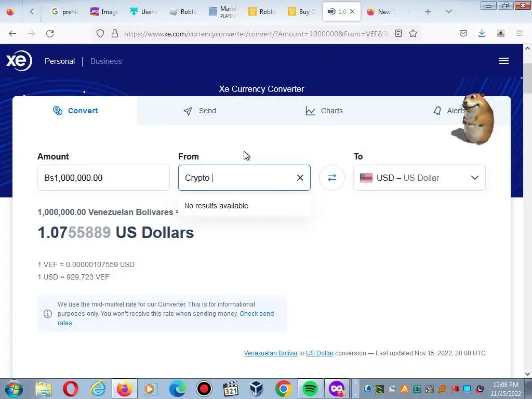Image resolution: width=532 pixels, height=399 pixels.
Task: Expand the To currency USD dropdown
Action: 419,178
